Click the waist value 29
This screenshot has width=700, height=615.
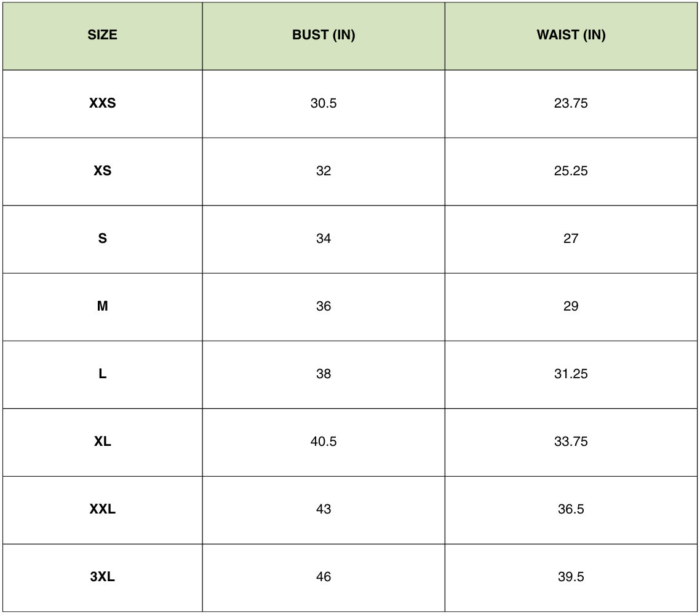pyautogui.click(x=571, y=306)
